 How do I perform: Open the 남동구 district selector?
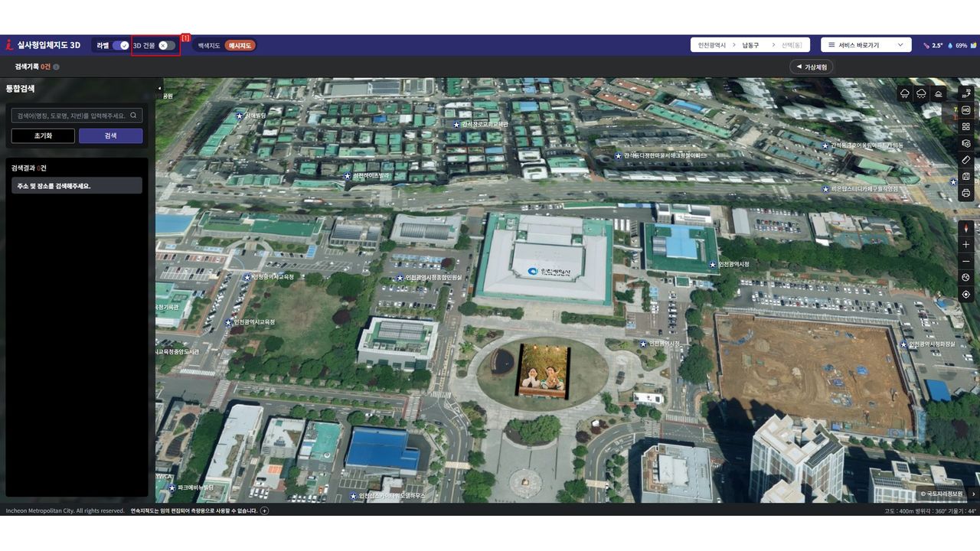pyautogui.click(x=750, y=45)
